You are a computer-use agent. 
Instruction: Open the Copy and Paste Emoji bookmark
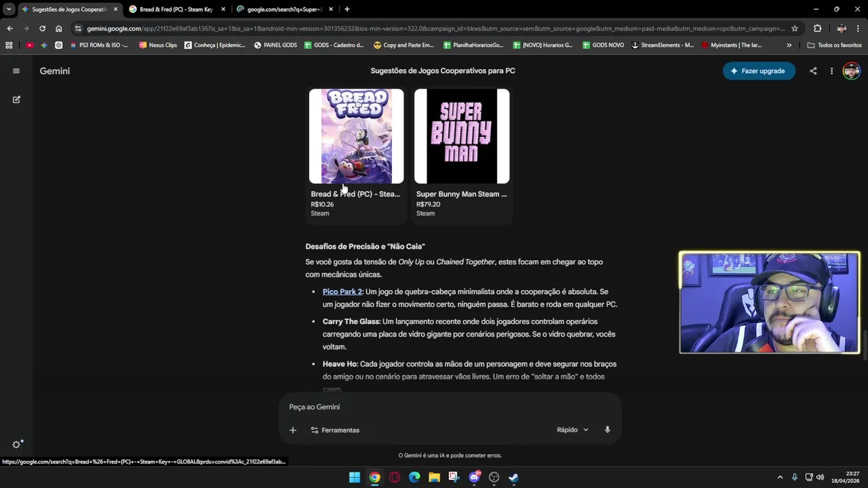point(403,45)
